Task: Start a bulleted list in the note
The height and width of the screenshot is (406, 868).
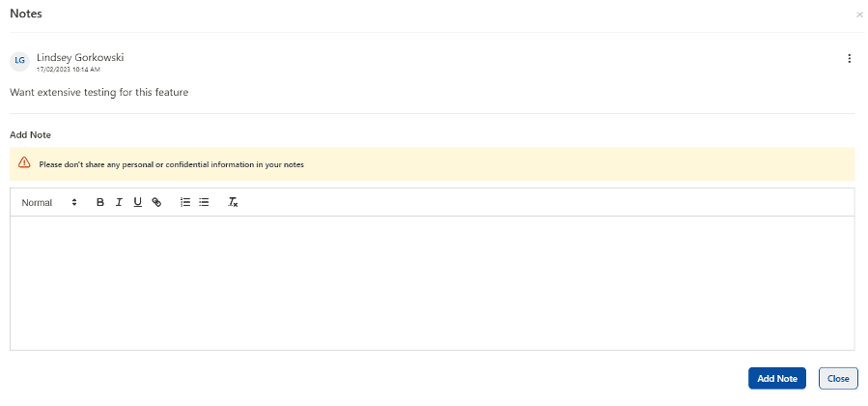Action: pyautogui.click(x=204, y=202)
